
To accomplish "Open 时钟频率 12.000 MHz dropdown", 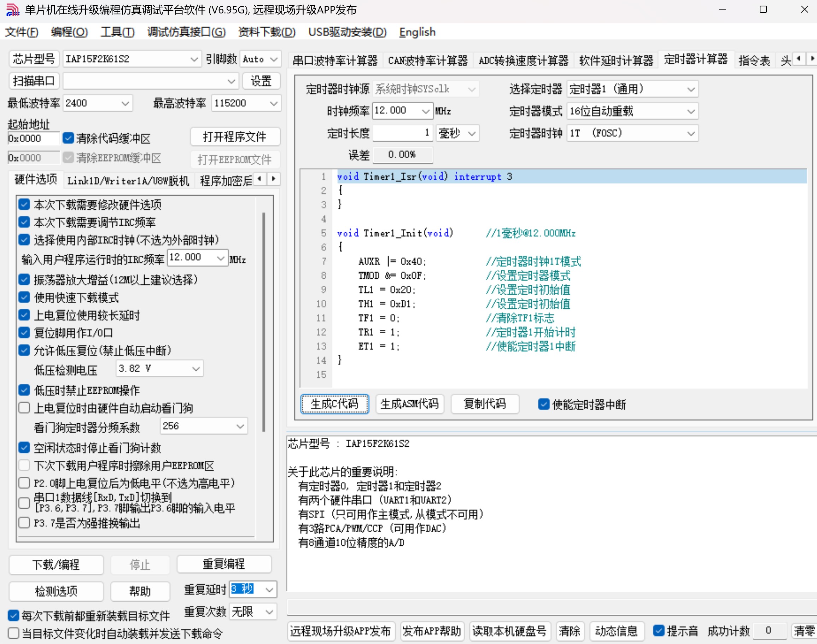I will 402,111.
